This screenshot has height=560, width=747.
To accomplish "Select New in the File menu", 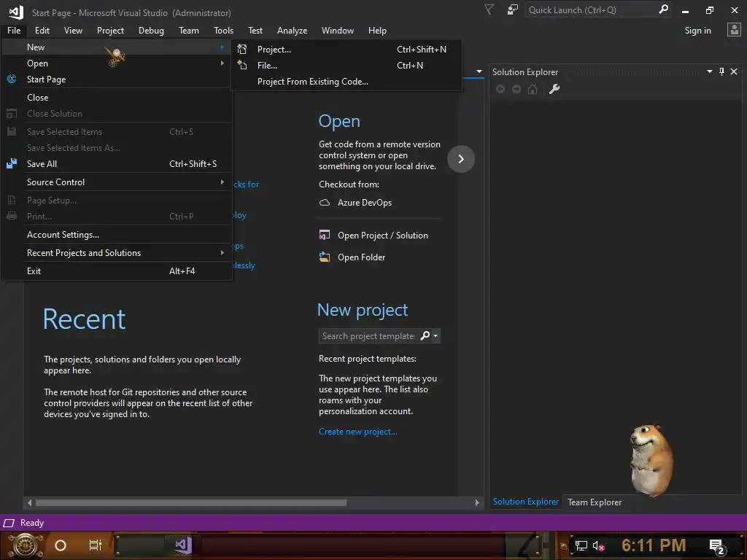I will pyautogui.click(x=117, y=47).
